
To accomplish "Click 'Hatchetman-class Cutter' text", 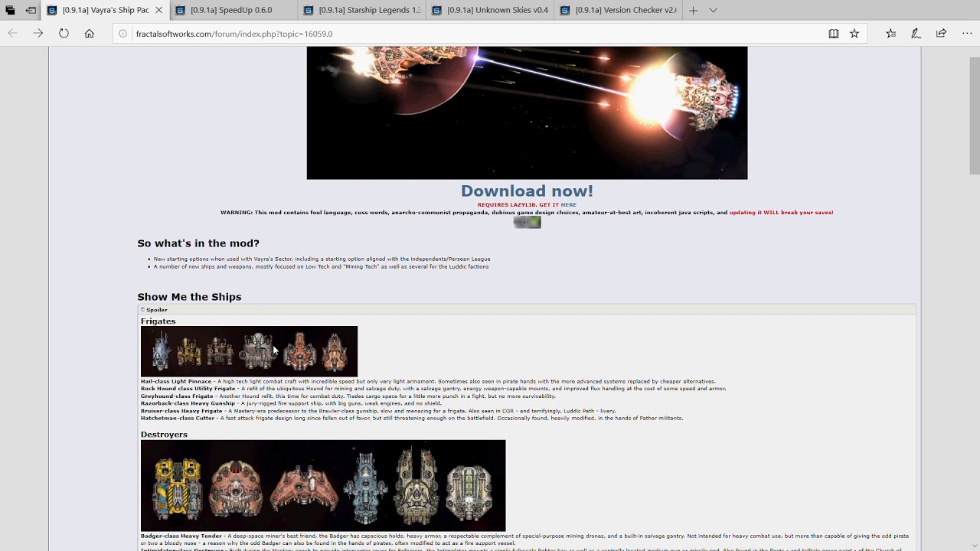I will pos(178,419).
